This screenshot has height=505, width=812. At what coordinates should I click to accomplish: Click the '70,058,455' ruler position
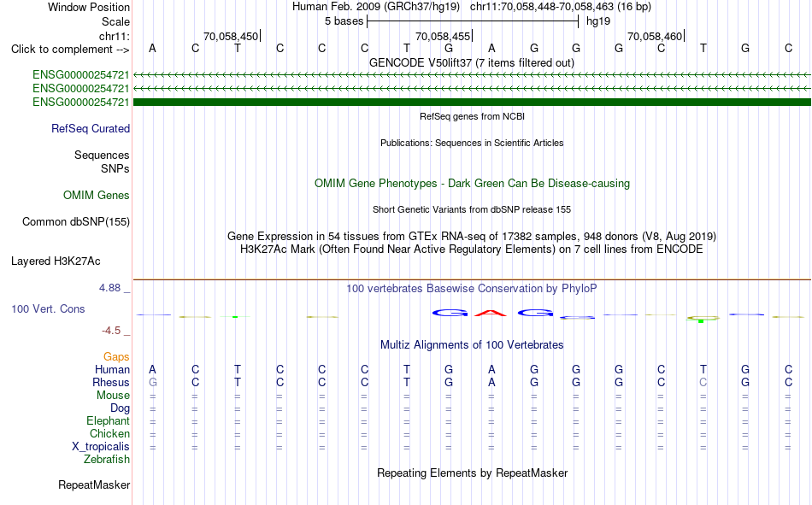click(443, 36)
